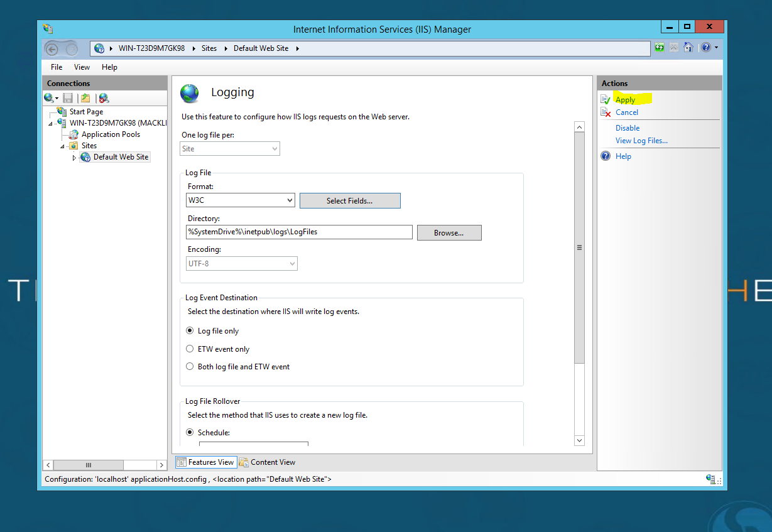
Task: Click the Apply document-checkmark icon
Action: [x=606, y=99]
